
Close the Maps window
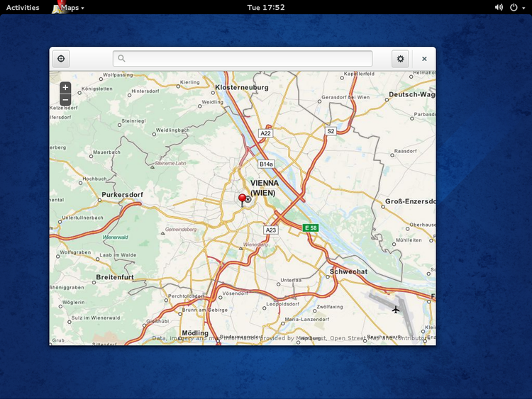coord(424,59)
